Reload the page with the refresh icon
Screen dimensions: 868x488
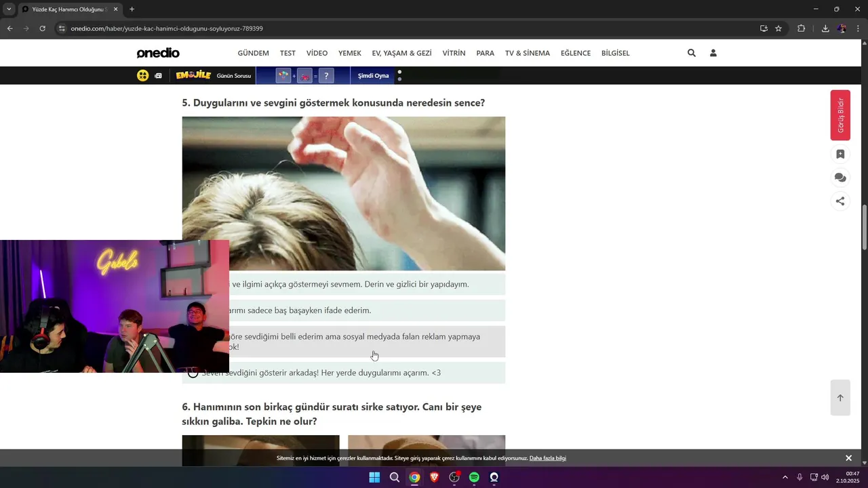pos(42,28)
